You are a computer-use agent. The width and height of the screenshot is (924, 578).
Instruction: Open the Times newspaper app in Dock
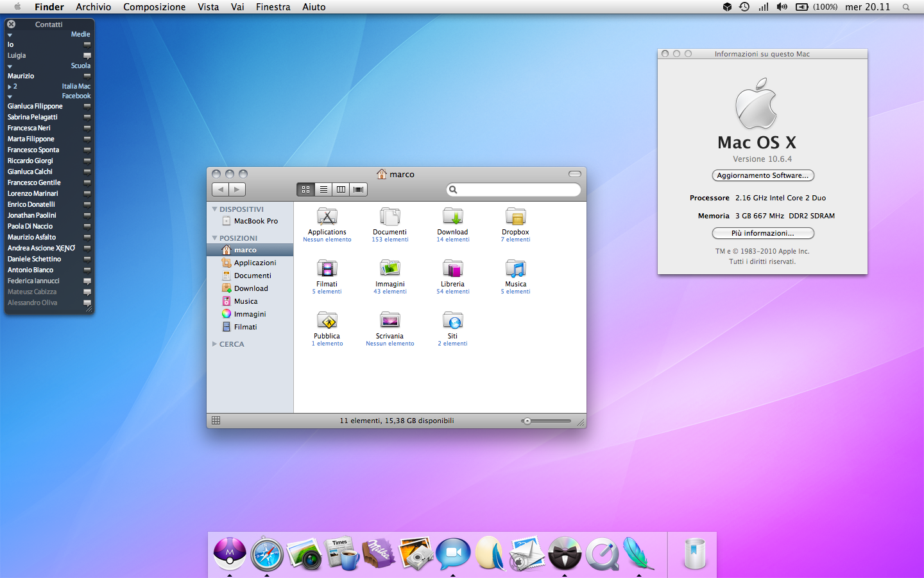point(341,554)
